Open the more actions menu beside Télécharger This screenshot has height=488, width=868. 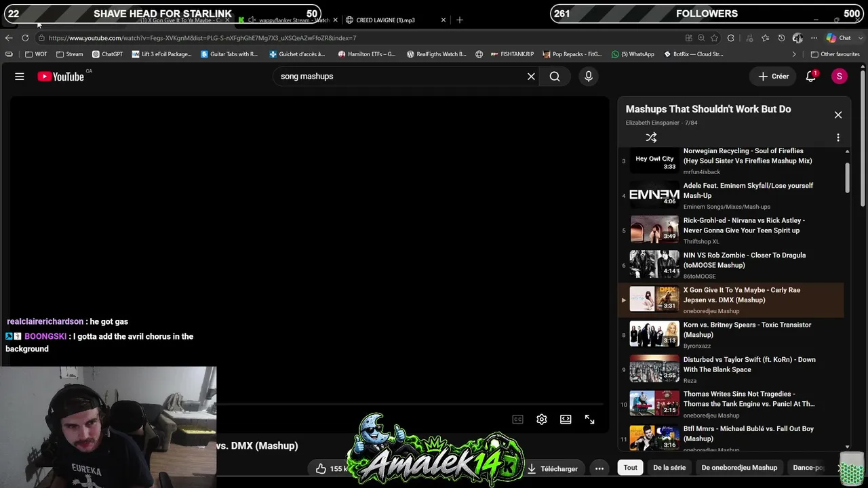click(599, 468)
